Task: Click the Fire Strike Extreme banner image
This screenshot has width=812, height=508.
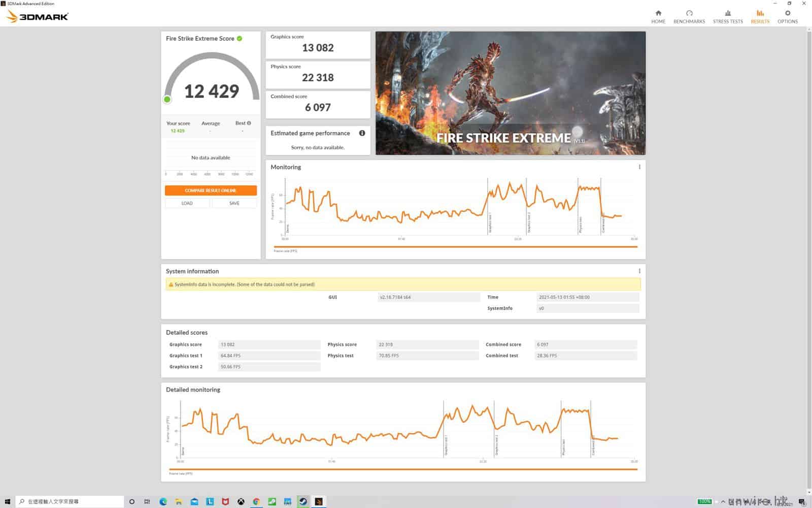Action: [x=510, y=93]
